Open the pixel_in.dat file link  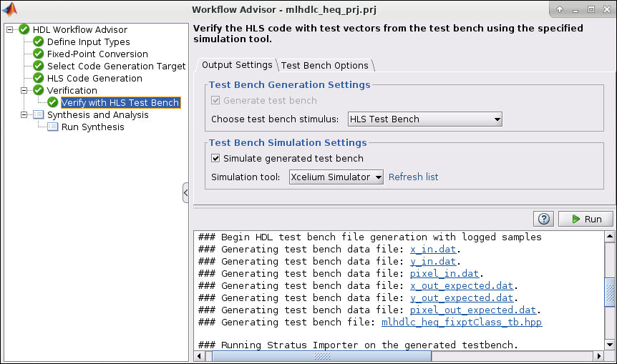pyautogui.click(x=444, y=273)
